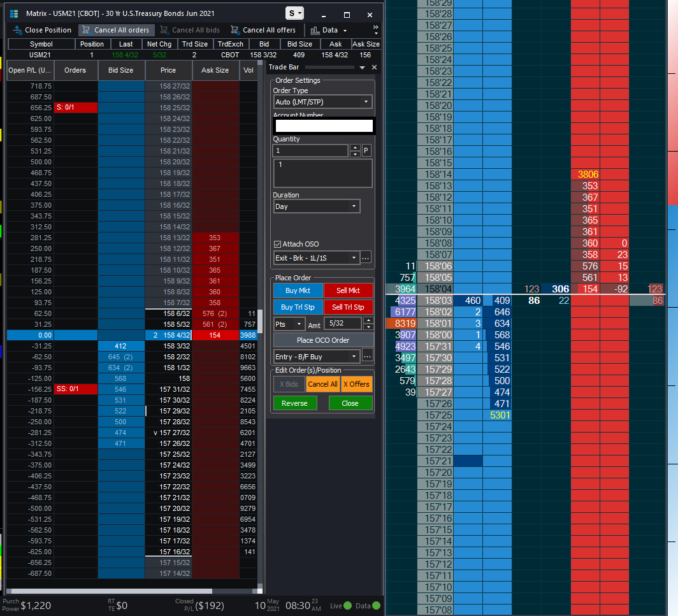
Task: Click the Price column header
Action: tap(168, 70)
